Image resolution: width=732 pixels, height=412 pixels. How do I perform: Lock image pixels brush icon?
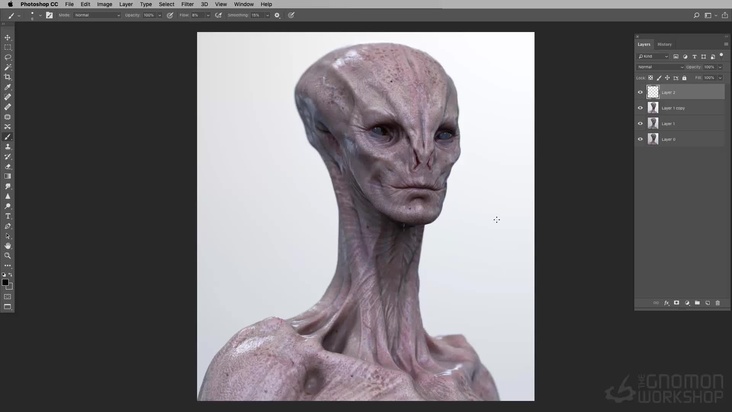point(659,78)
